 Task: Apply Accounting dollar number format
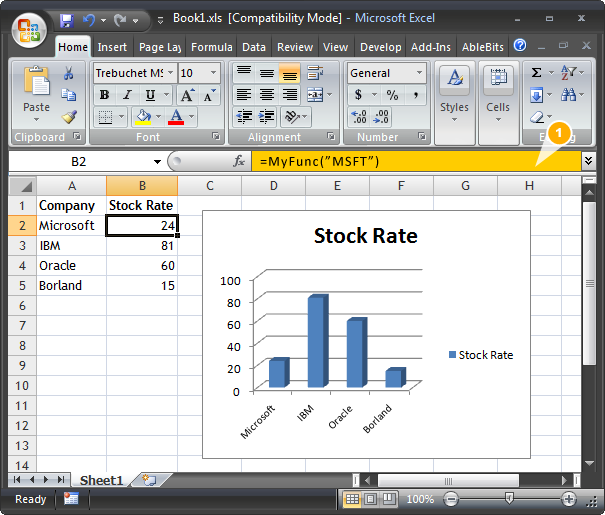358,95
